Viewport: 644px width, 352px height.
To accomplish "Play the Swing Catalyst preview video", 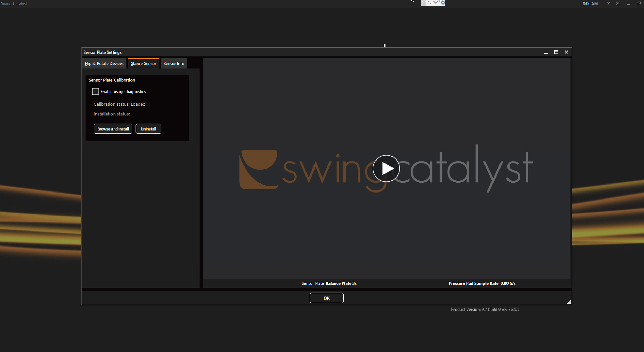I will click(x=386, y=169).
